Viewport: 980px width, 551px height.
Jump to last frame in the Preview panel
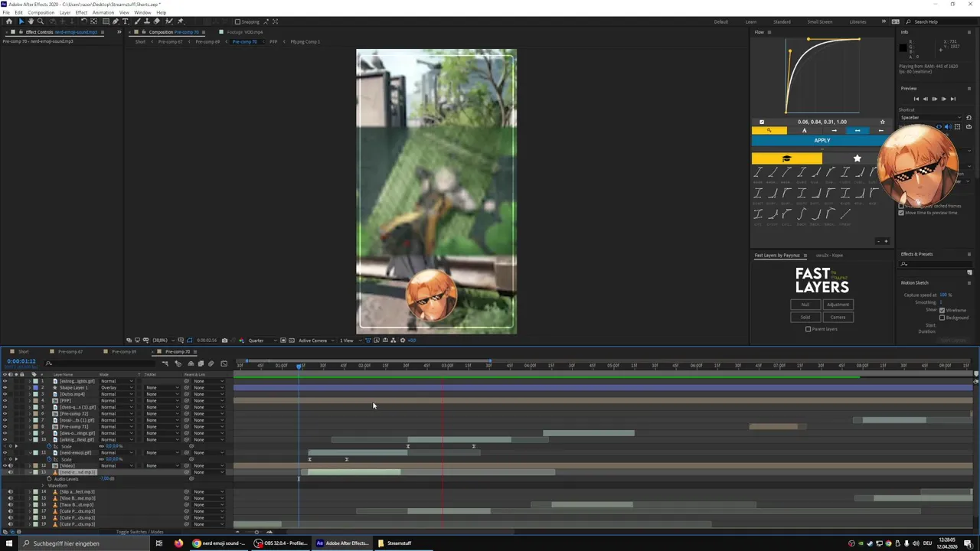point(952,99)
